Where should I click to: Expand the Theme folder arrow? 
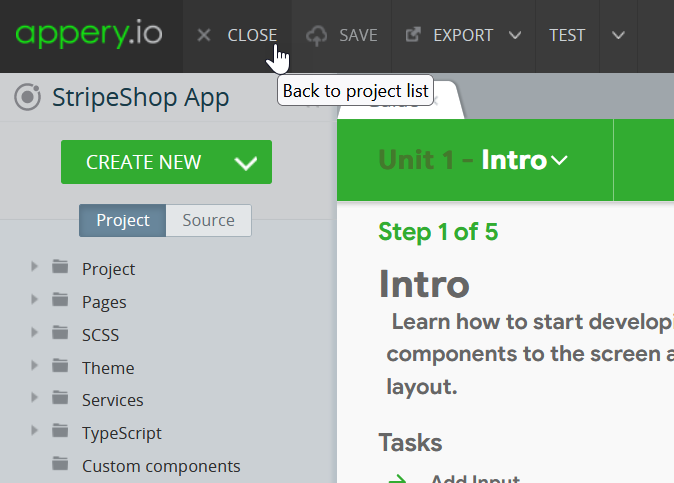pyautogui.click(x=34, y=365)
